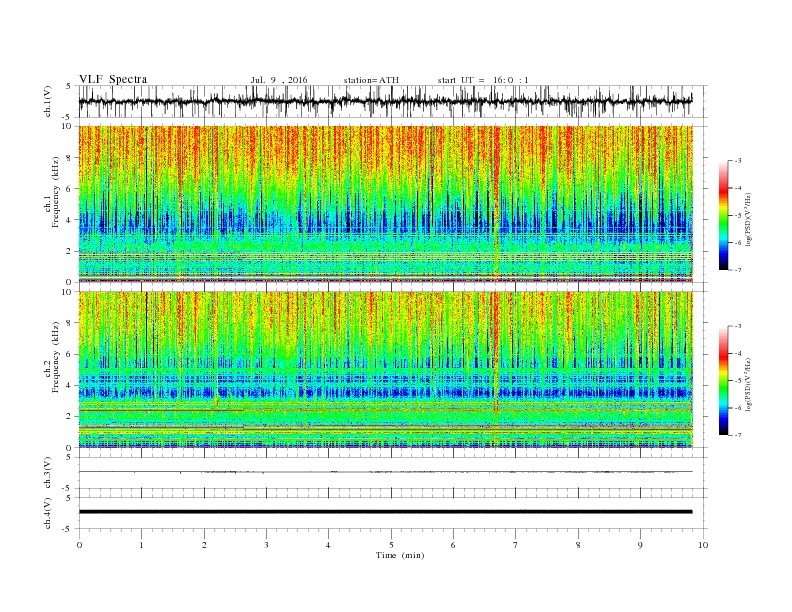Click time axis tick label '7'

click(516, 545)
